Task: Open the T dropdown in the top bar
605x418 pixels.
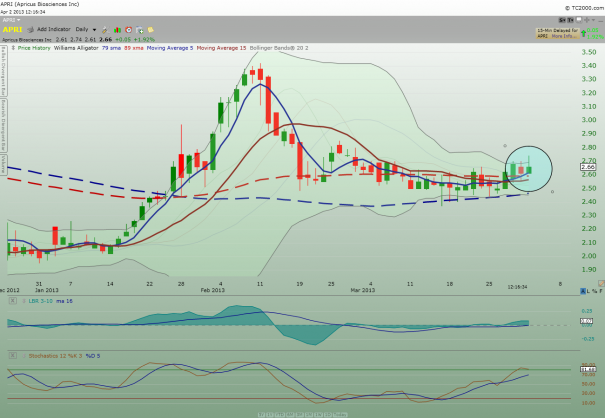Action: 570,20
